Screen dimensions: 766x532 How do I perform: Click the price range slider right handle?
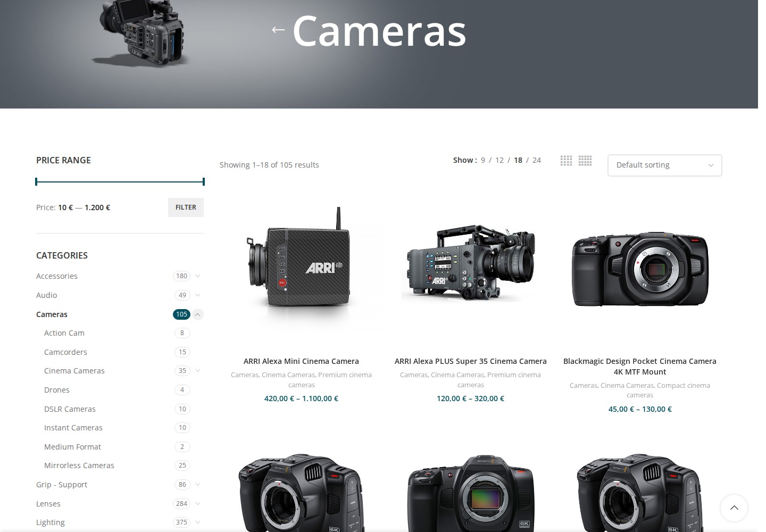click(204, 181)
